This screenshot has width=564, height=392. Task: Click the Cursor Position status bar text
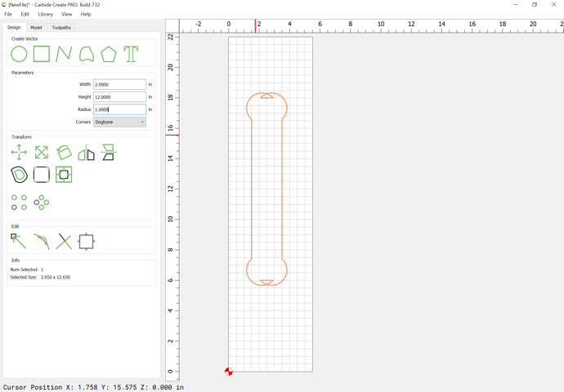pos(93,387)
